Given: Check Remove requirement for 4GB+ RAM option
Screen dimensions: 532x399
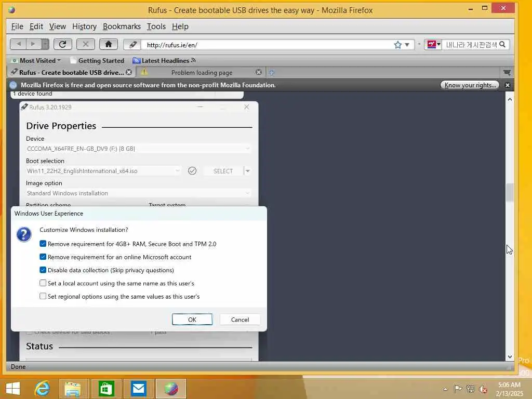Looking at the screenshot, I should coord(43,244).
